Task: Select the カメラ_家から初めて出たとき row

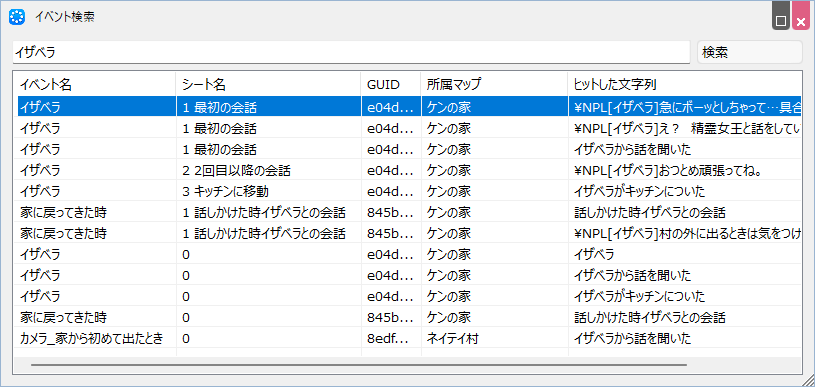Action: point(409,339)
